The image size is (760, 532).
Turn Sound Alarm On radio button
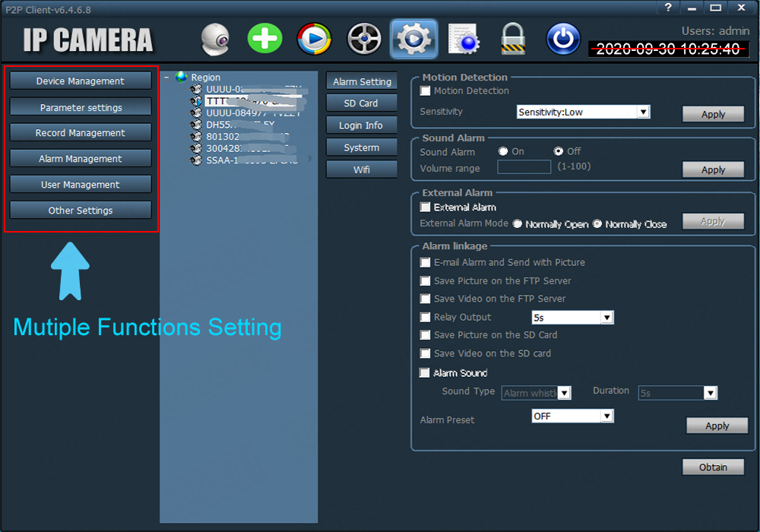(503, 151)
